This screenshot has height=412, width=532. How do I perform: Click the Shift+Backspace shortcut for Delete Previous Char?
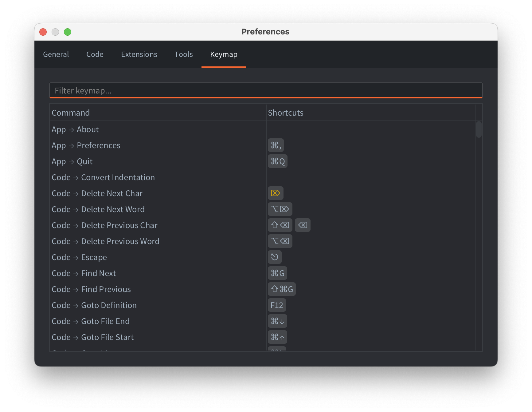tap(280, 225)
